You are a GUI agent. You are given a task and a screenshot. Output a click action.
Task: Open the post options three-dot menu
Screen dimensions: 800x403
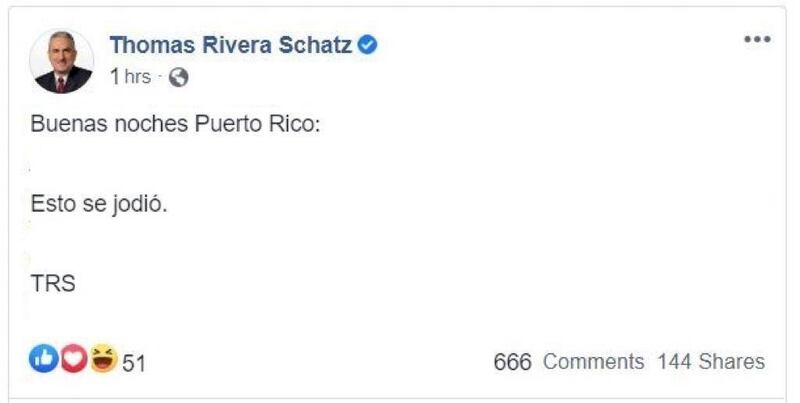[757, 39]
